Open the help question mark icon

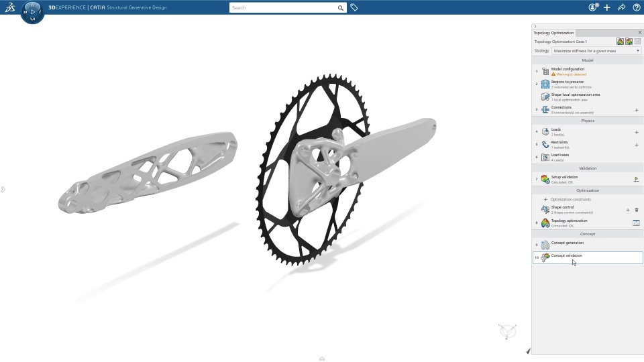pos(637,7)
